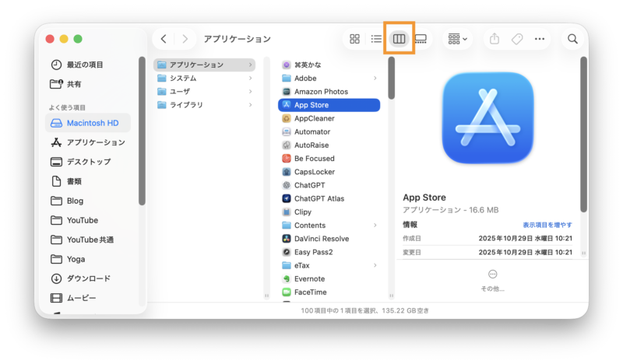Open the ellipsis action menu in toolbar
The width and height of the screenshot is (623, 364).
tap(540, 39)
